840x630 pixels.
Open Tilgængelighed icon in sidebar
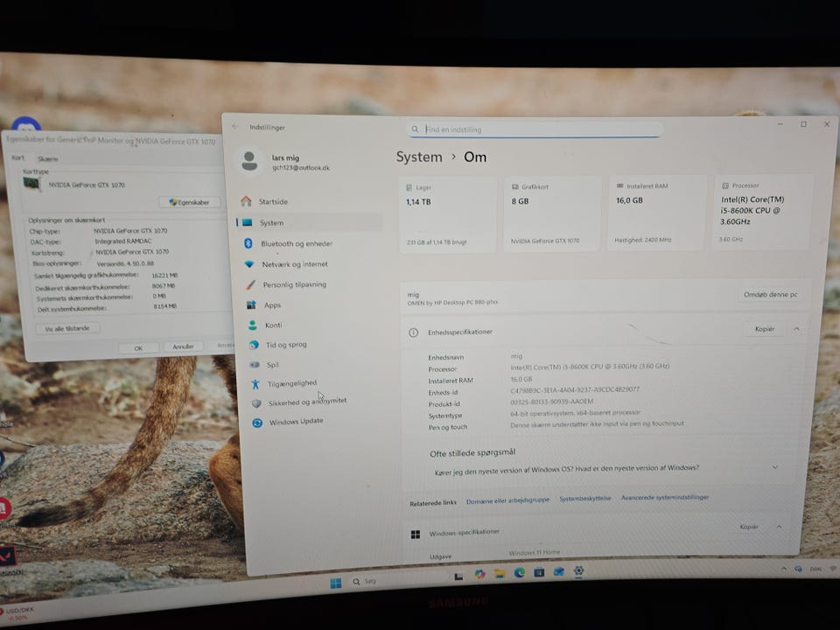coord(255,384)
